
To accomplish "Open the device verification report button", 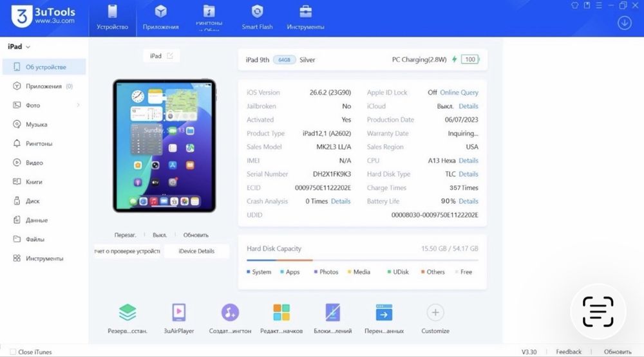I will [x=127, y=251].
